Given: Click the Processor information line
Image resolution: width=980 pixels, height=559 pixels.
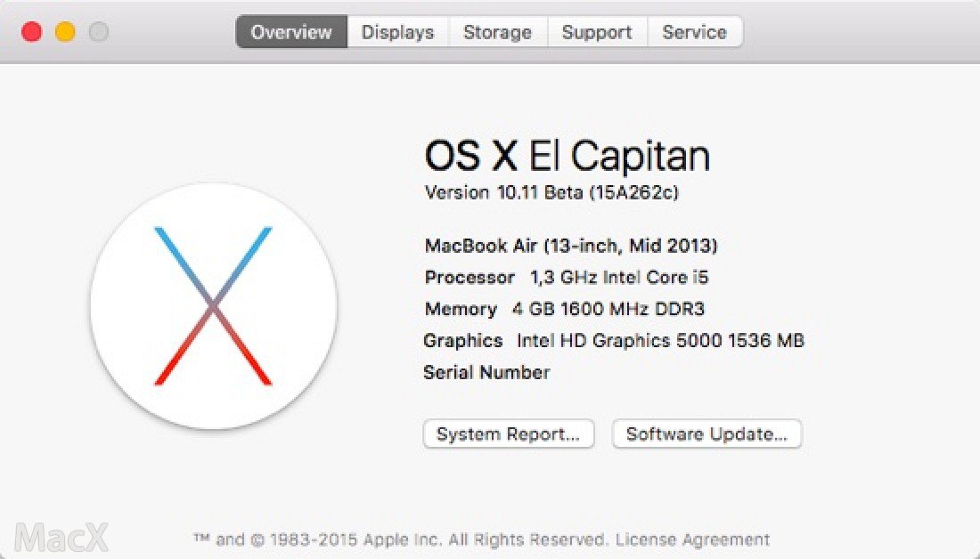Looking at the screenshot, I should (567, 278).
